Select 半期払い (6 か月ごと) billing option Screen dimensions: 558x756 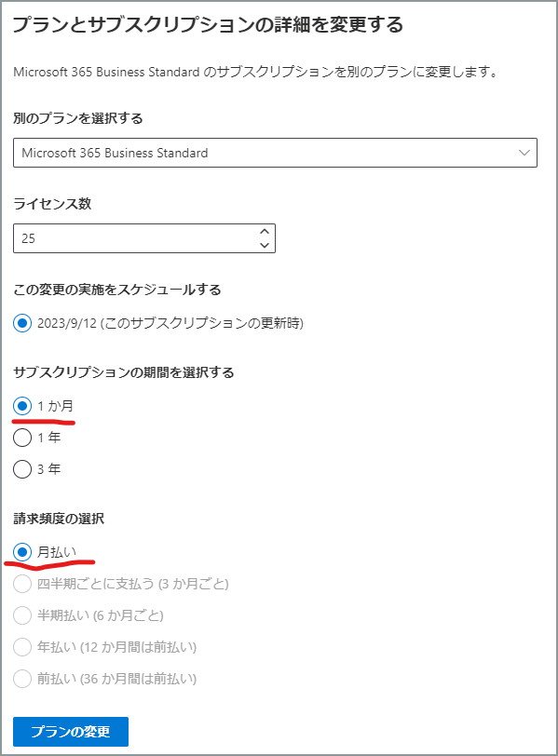pos(22,615)
